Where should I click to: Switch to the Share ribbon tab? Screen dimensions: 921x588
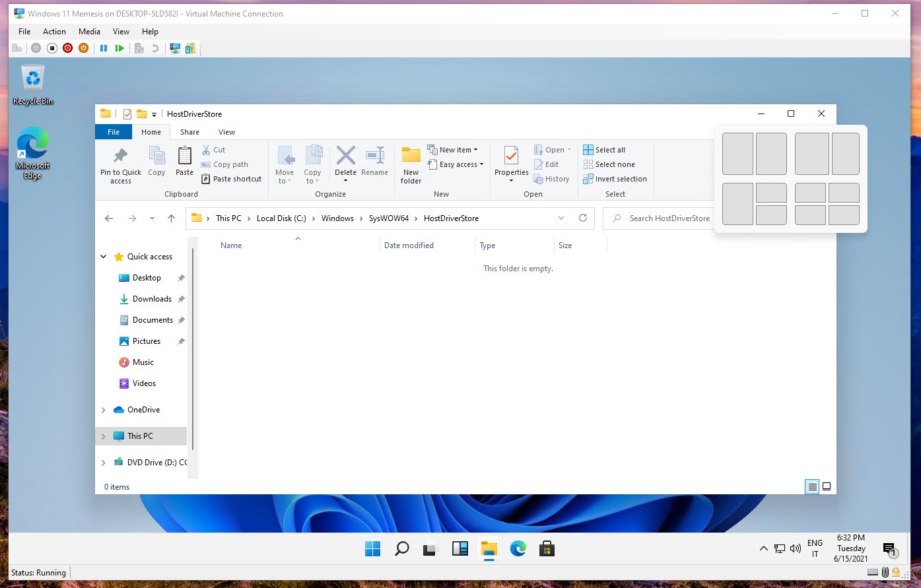point(189,132)
